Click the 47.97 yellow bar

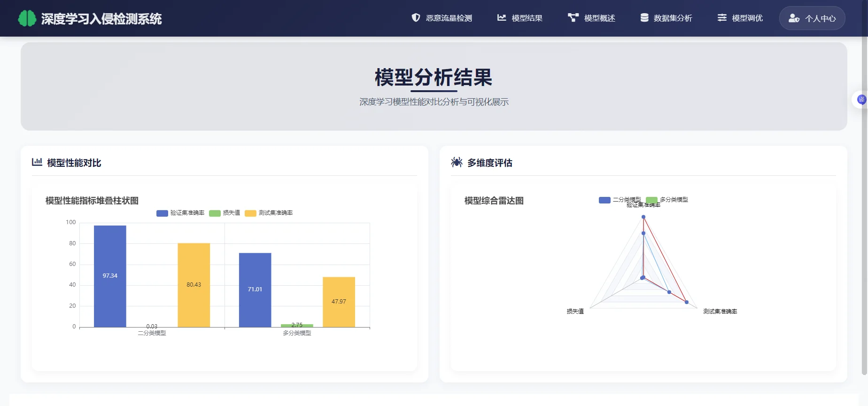tap(339, 302)
